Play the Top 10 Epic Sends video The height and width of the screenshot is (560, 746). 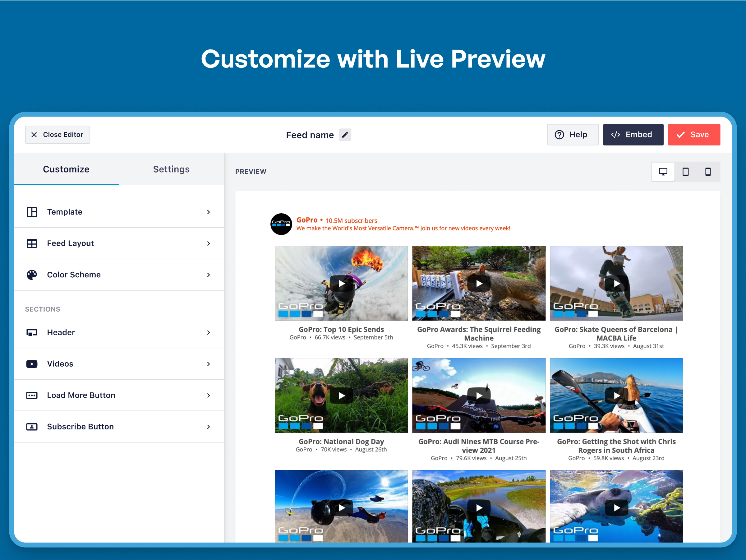coord(341,283)
